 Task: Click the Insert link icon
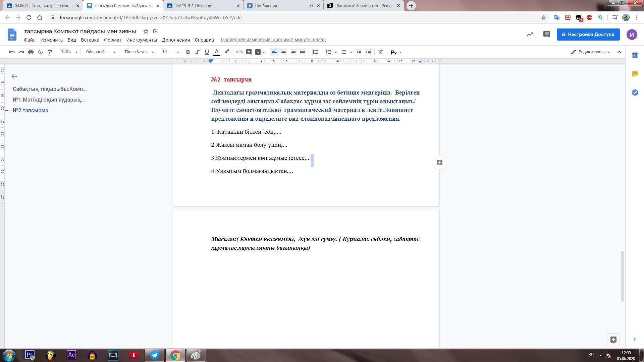click(x=239, y=52)
